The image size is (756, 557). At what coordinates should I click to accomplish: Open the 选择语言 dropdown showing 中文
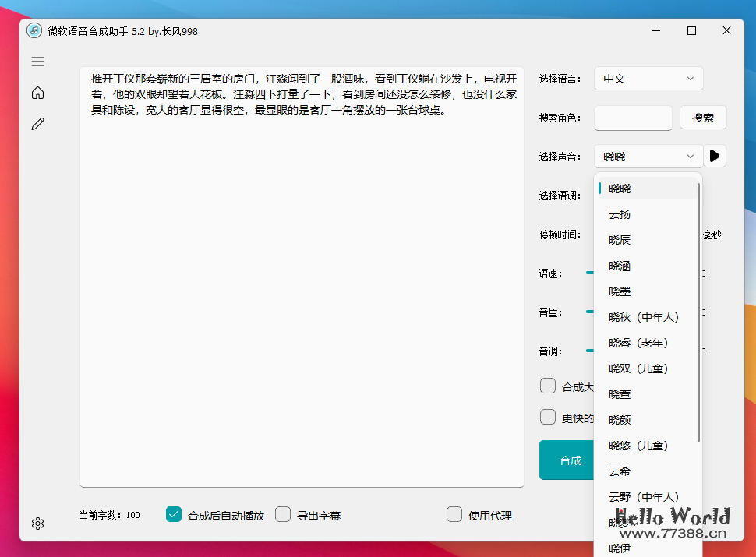(x=648, y=78)
